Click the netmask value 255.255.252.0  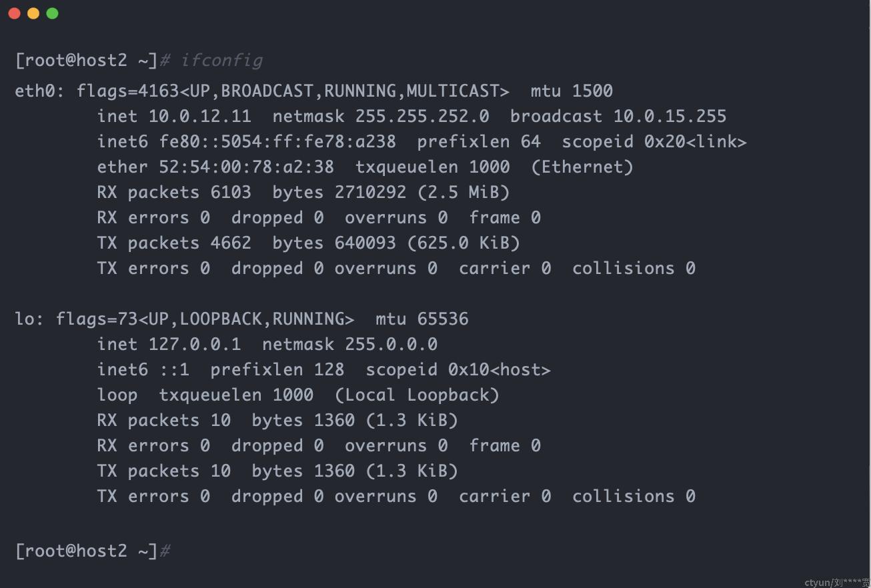click(x=422, y=116)
